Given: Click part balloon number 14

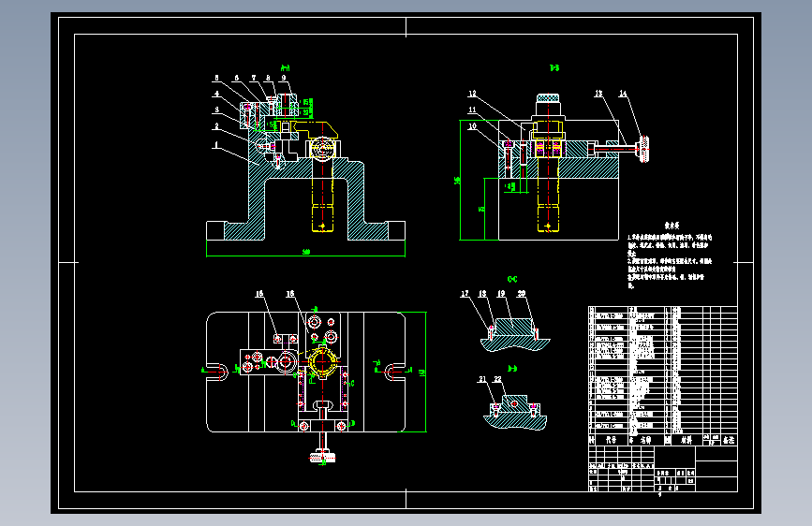Looking at the screenshot, I should click(x=623, y=94).
